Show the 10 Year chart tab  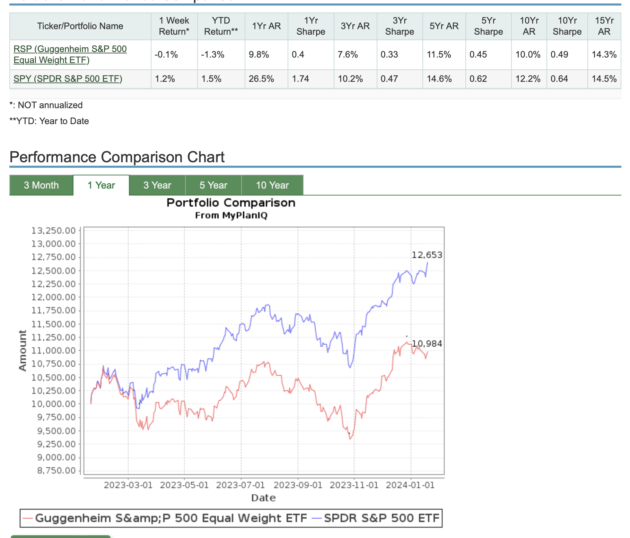point(272,185)
